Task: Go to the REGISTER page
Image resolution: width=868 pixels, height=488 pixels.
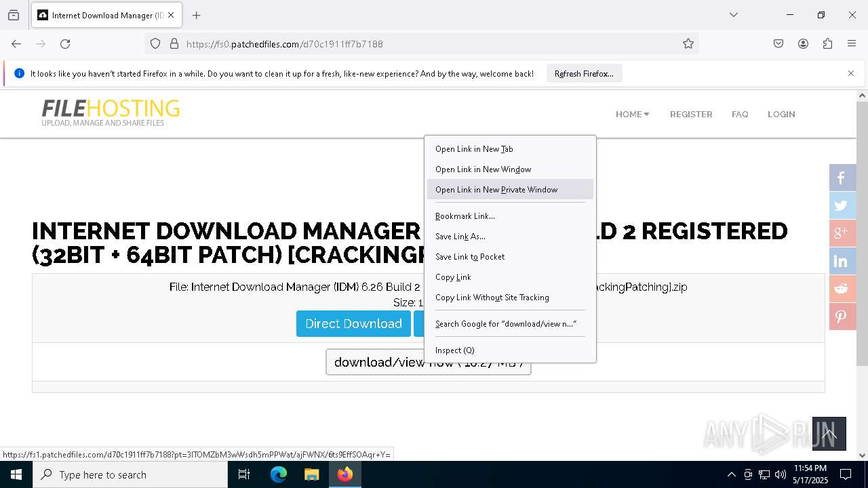Action: point(691,115)
